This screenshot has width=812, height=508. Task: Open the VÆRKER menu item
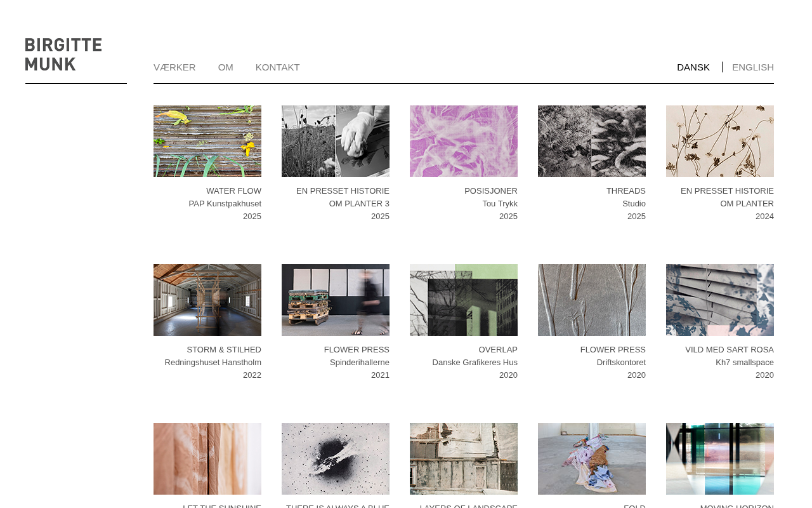point(174,67)
